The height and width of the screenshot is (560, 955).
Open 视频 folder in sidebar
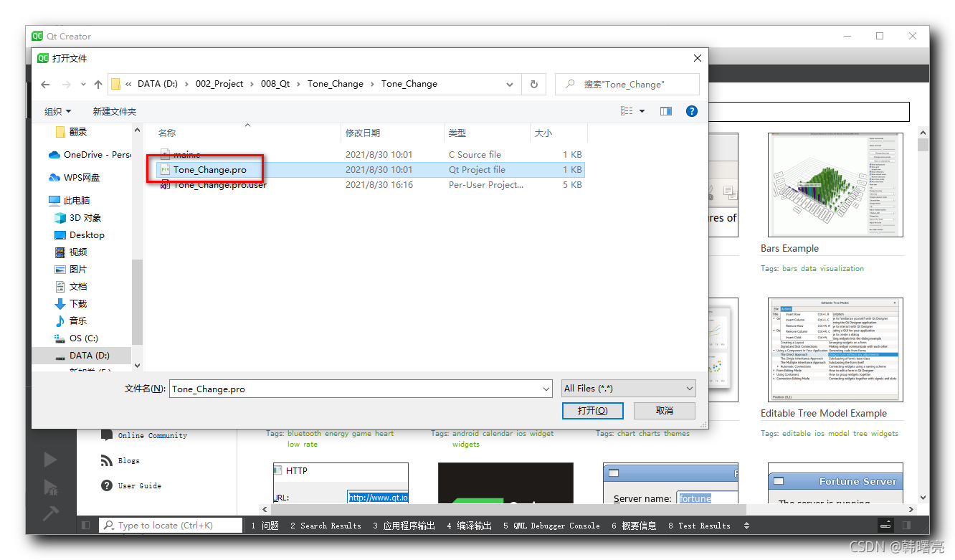pos(71,252)
